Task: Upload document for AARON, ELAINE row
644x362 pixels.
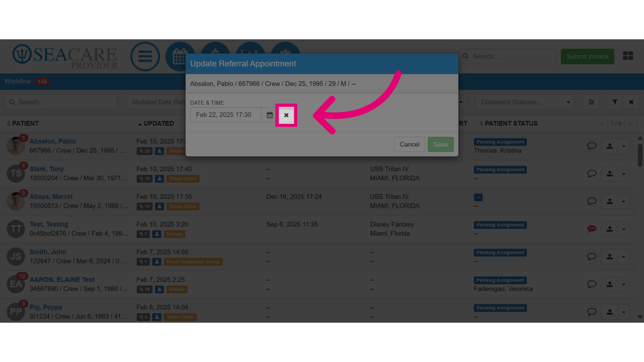Action: click(610, 284)
